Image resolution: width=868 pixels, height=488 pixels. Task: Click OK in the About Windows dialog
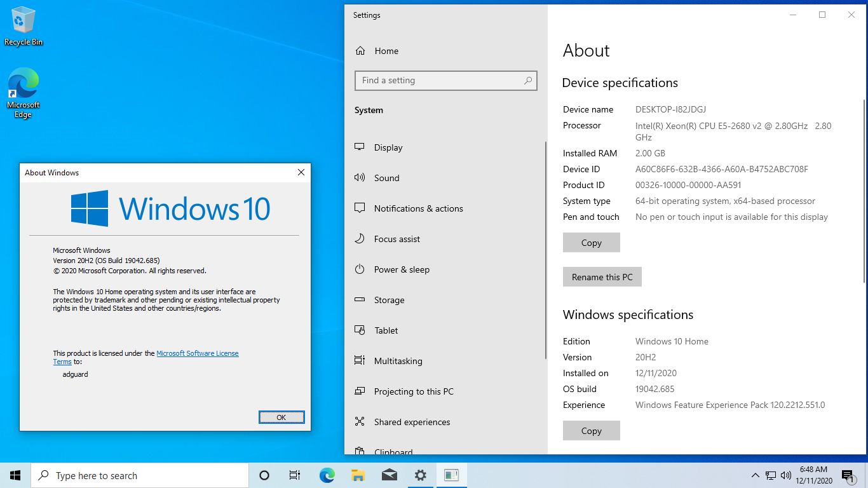click(x=281, y=417)
